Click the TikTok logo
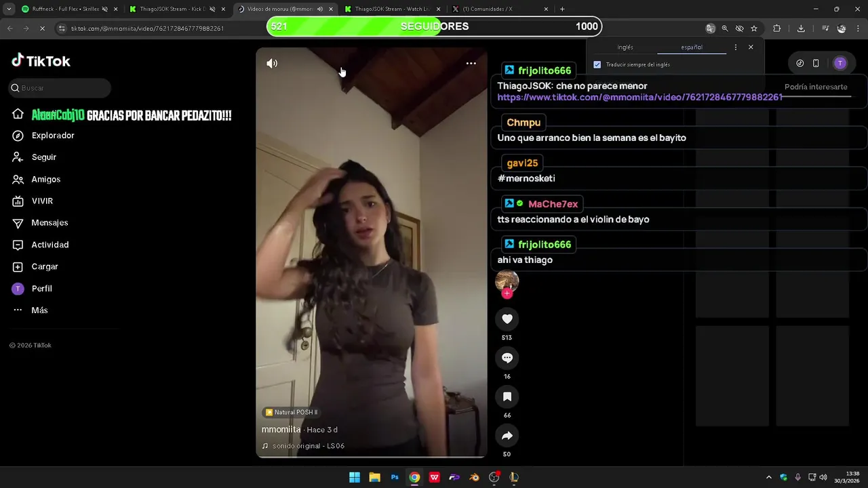The width and height of the screenshot is (868, 488). 41,61
